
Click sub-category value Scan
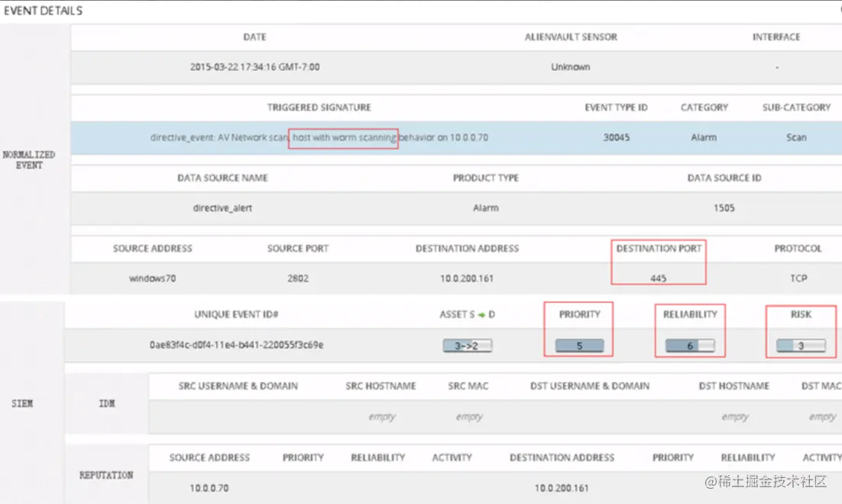pyautogui.click(x=796, y=137)
